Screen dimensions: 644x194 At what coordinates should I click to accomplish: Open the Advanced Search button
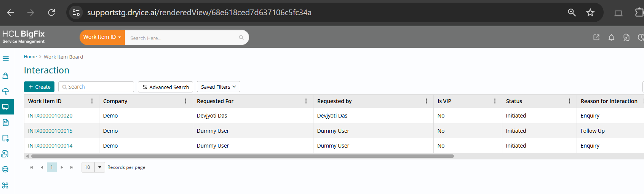[x=165, y=87]
